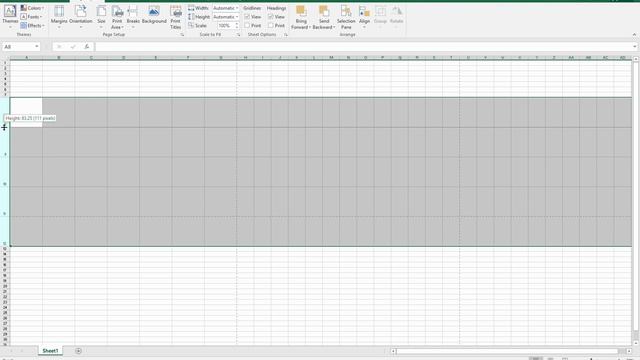Screen dimensions: 640x360
Task: Open the Page Setup dialog launcher
Action: tap(182, 35)
